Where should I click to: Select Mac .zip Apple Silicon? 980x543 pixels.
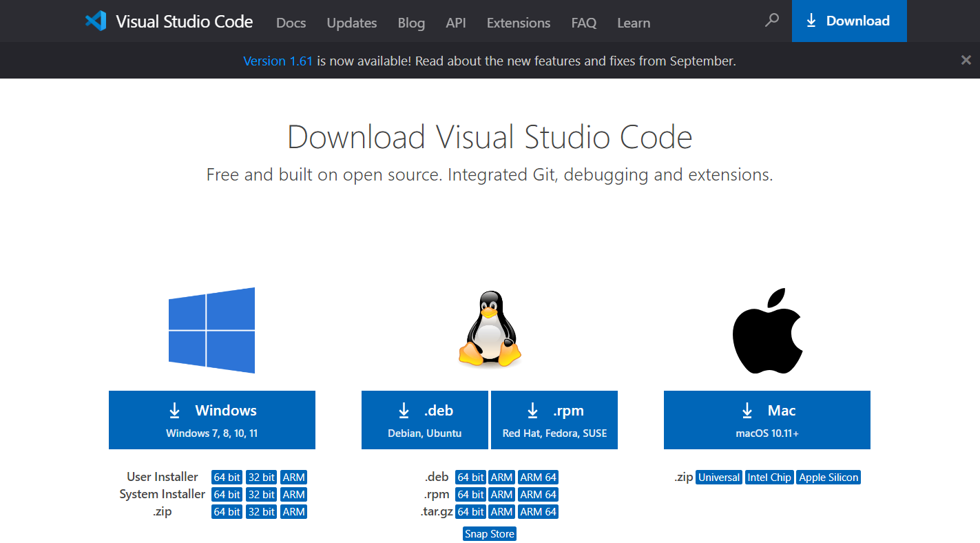[x=828, y=477]
